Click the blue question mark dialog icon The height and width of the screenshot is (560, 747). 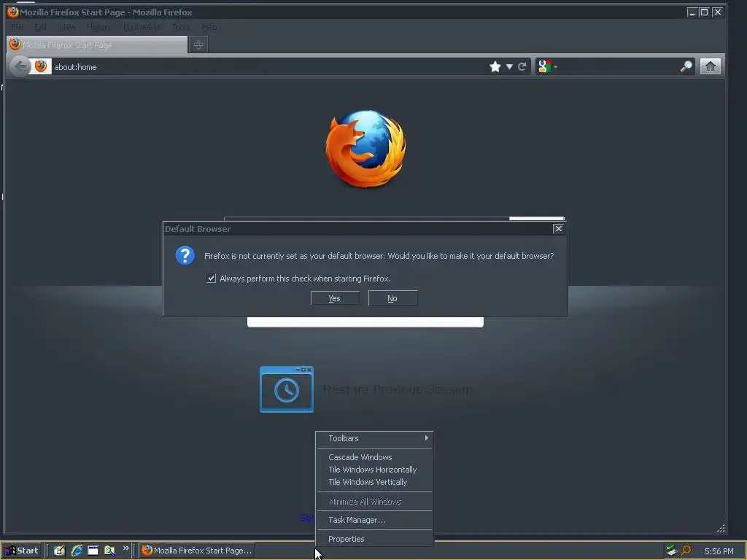pos(185,256)
